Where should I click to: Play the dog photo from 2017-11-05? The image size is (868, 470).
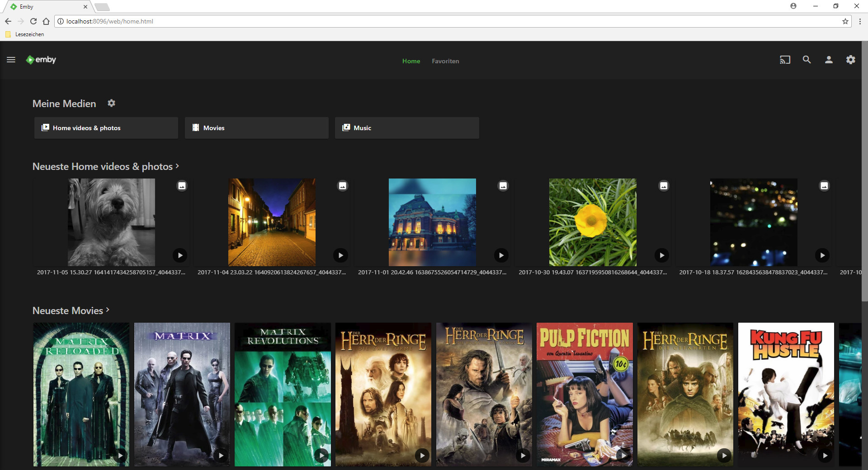pos(180,255)
